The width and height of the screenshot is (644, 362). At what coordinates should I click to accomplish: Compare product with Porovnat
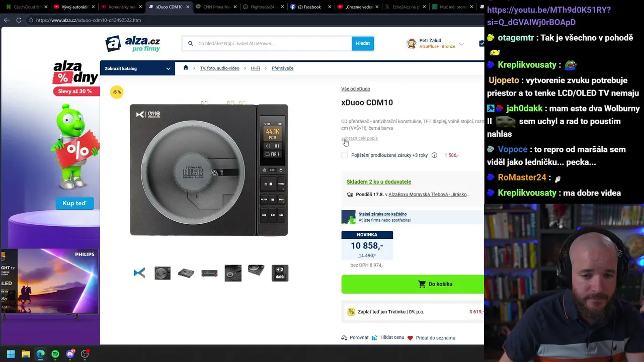(x=355, y=338)
